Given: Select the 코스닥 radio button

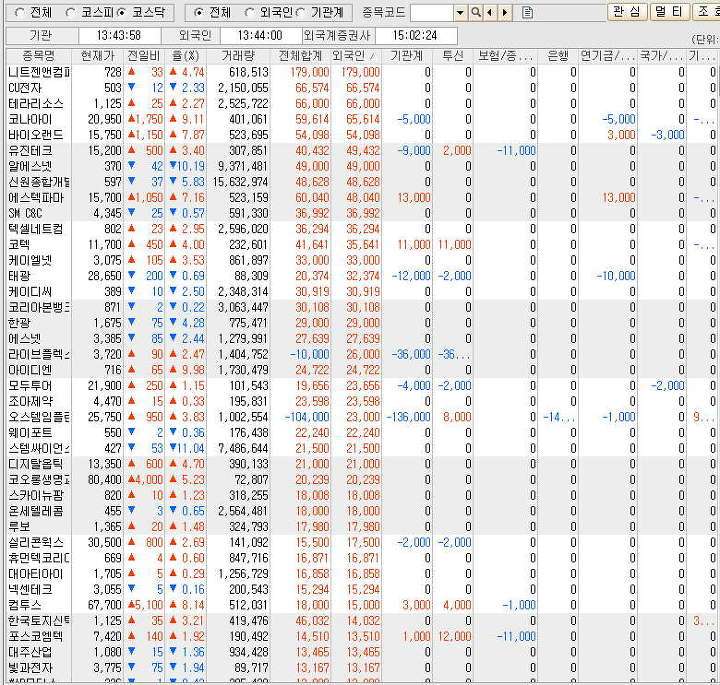Looking at the screenshot, I should [121, 13].
